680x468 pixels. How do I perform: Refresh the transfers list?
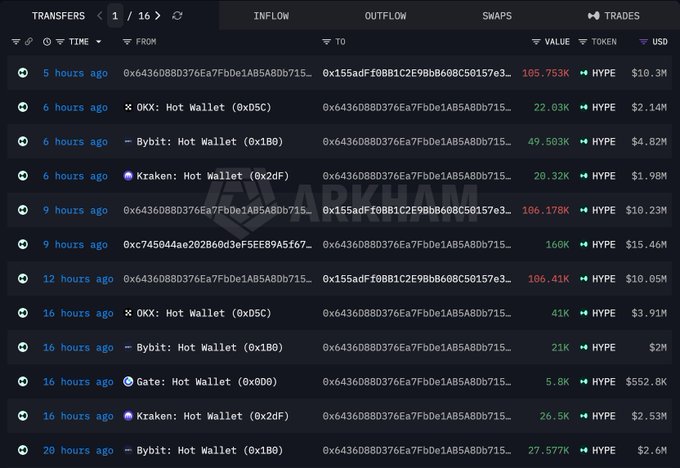click(177, 16)
